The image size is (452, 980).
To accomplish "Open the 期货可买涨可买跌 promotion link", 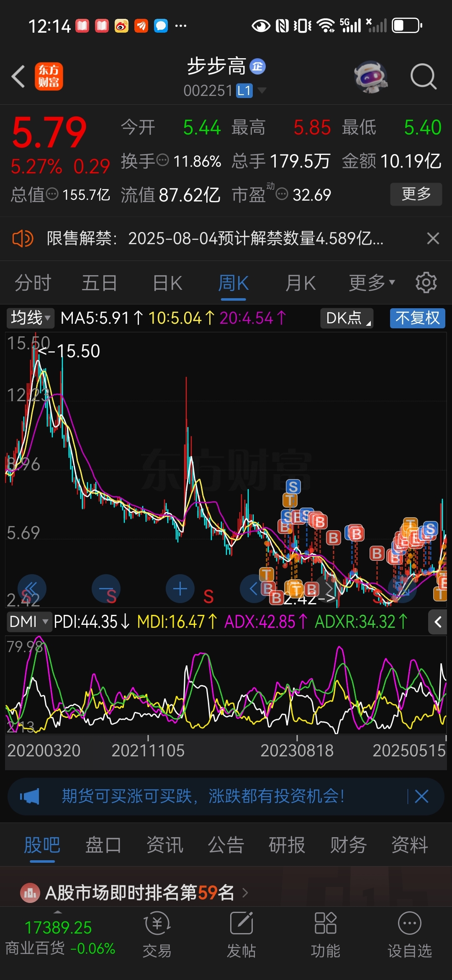I will pyautogui.click(x=203, y=796).
